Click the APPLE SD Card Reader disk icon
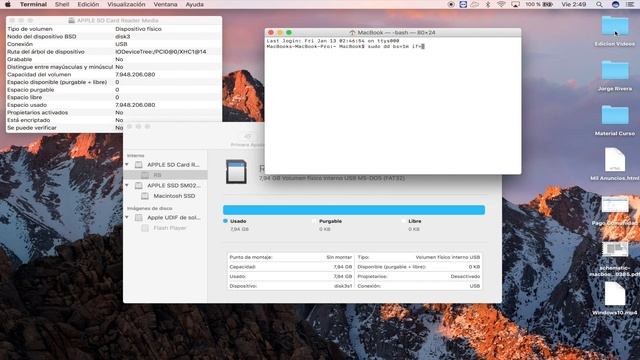Image resolution: width=640 pixels, height=360 pixels. point(139,164)
